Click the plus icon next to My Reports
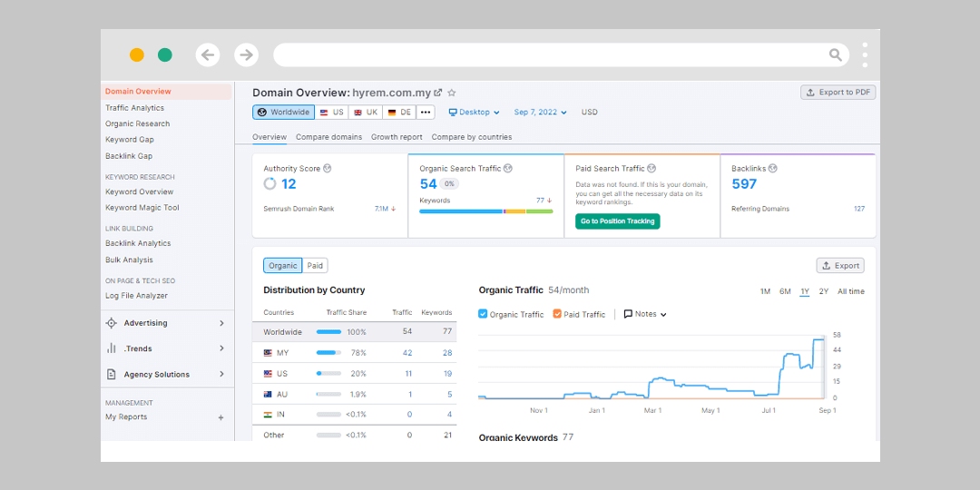 [x=220, y=417]
